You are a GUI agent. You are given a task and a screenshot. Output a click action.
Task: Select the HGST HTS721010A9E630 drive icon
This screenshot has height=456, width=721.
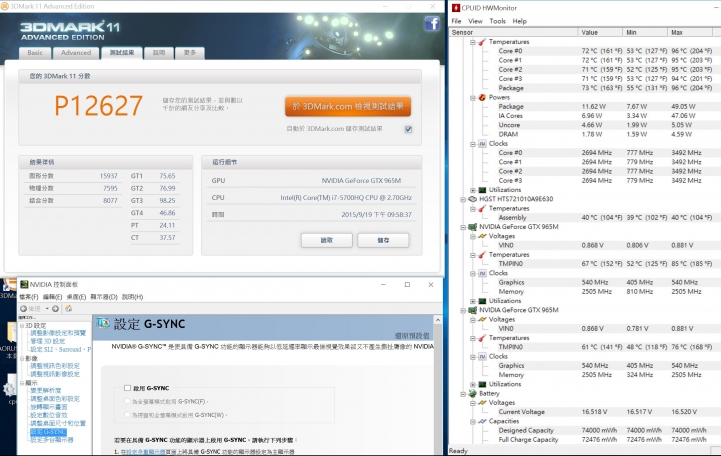coord(473,199)
